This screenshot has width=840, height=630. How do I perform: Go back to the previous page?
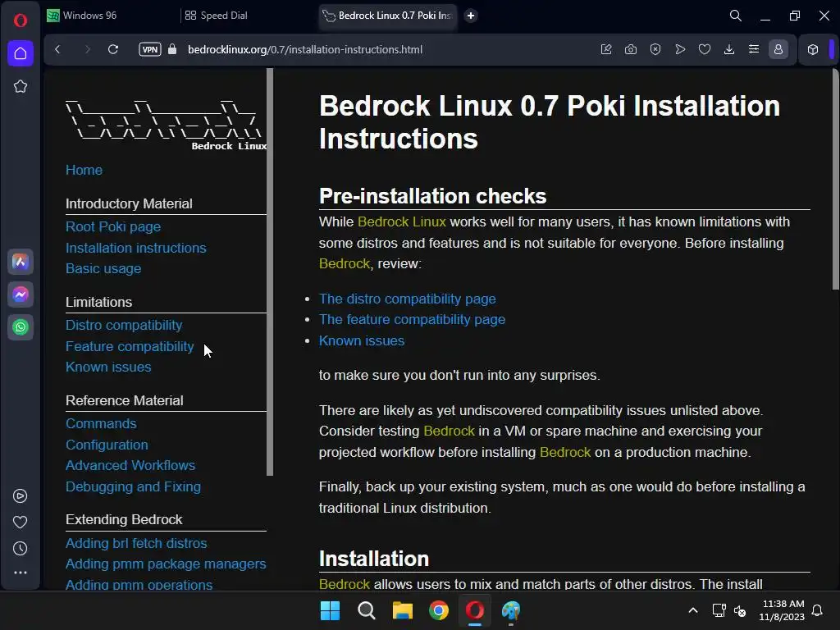point(58,49)
